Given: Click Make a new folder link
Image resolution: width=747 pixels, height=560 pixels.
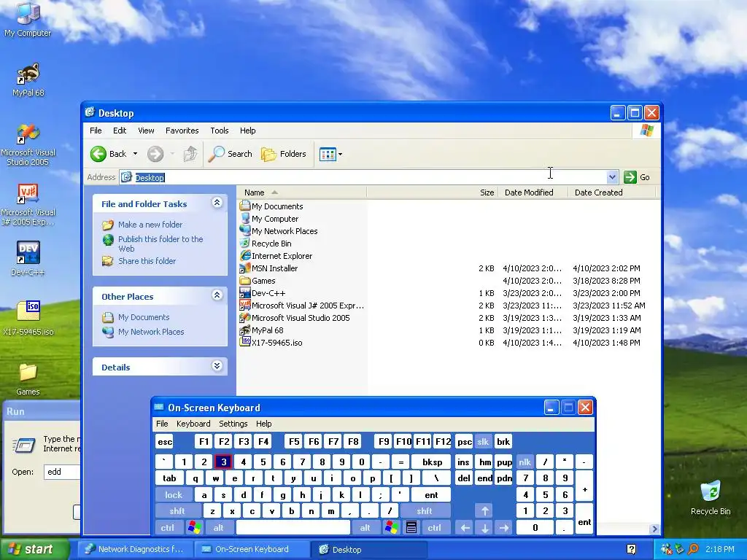Looking at the screenshot, I should (150, 225).
